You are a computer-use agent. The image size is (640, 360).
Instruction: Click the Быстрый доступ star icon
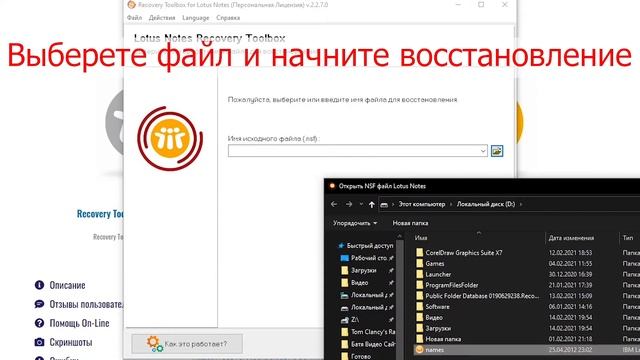coord(341,246)
